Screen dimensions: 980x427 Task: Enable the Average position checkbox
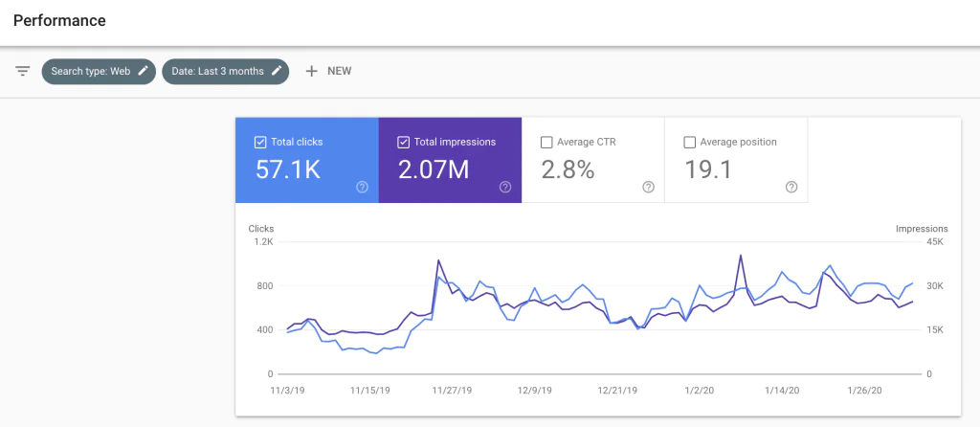click(690, 143)
